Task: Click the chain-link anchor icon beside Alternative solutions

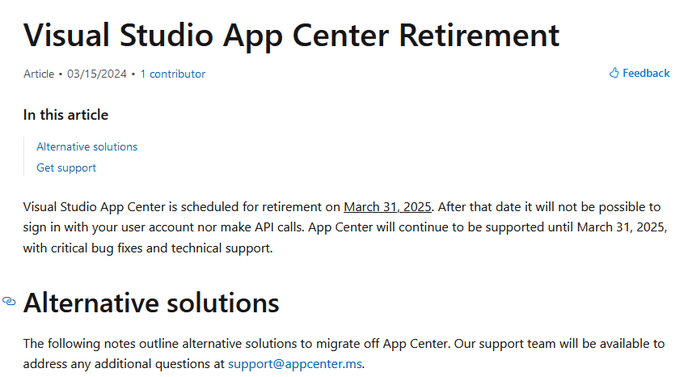Action: (9, 301)
